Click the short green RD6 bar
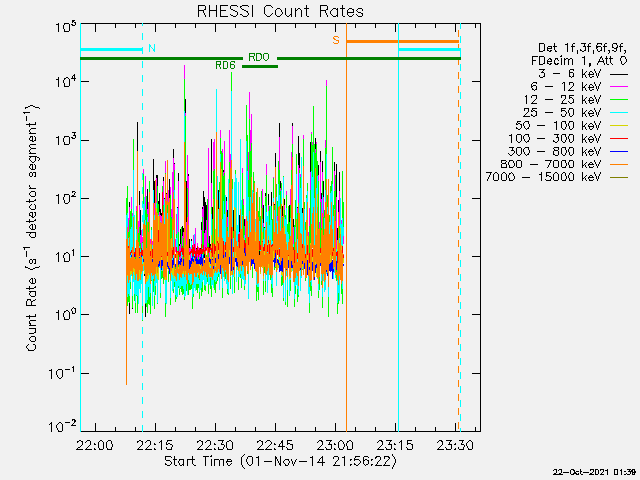 click(x=260, y=67)
